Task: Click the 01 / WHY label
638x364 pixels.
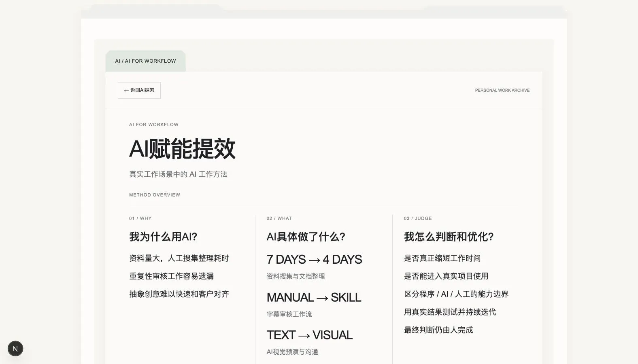Action: pyautogui.click(x=140, y=218)
